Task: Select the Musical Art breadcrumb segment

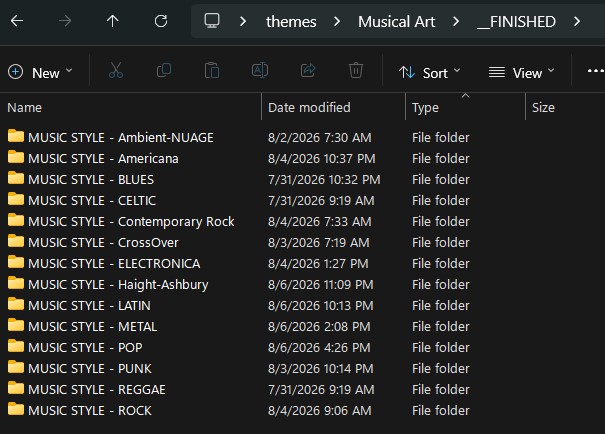Action: coord(396,22)
